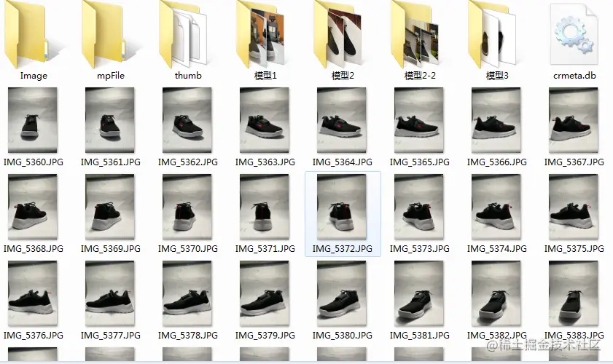Click the file name IMG_5360.JPG
This screenshot has height=364, width=613.
[x=34, y=162]
